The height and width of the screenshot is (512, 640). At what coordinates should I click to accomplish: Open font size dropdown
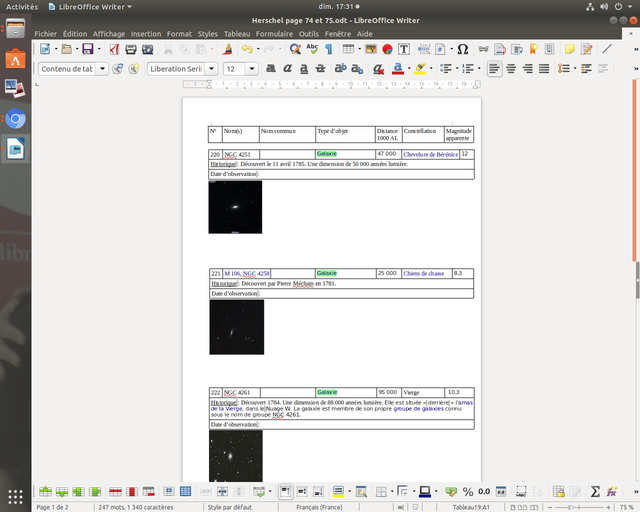(252, 69)
